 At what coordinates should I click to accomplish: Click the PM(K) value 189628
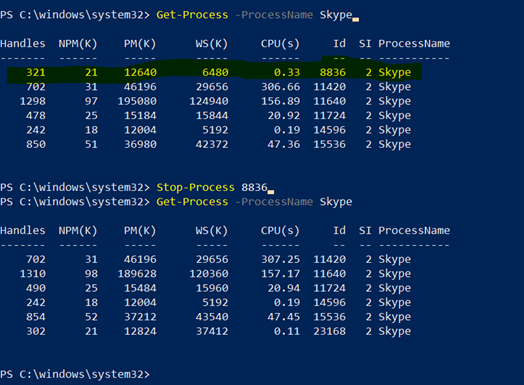(x=137, y=274)
